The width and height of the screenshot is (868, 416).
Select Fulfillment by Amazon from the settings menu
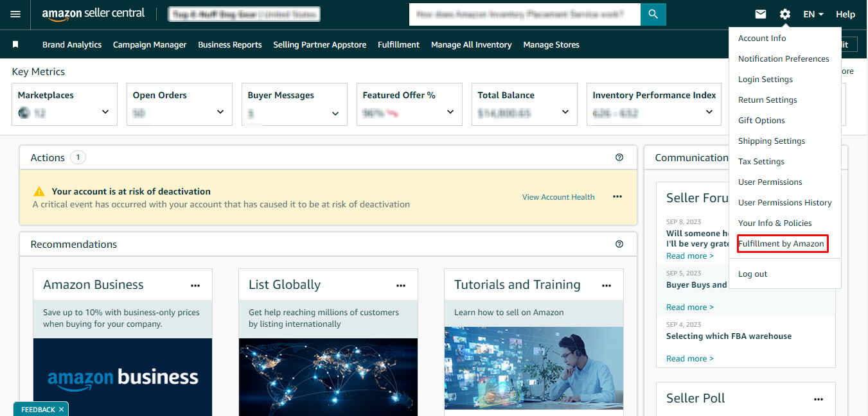click(781, 243)
